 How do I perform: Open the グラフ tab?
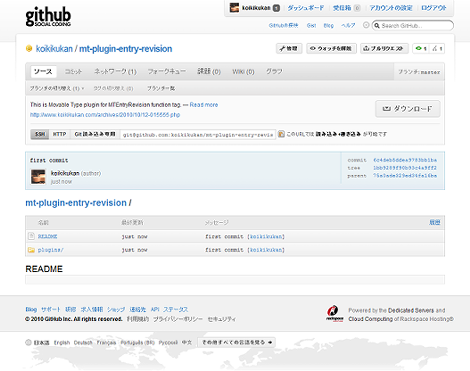[x=274, y=71]
